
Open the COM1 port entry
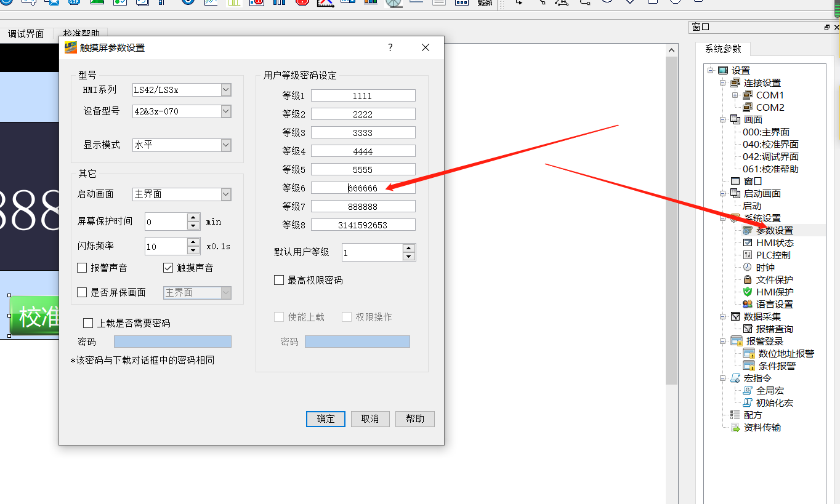pyautogui.click(x=770, y=95)
